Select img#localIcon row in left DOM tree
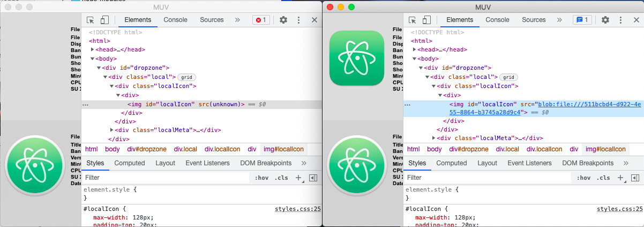This screenshot has width=644, height=227. pos(201,104)
